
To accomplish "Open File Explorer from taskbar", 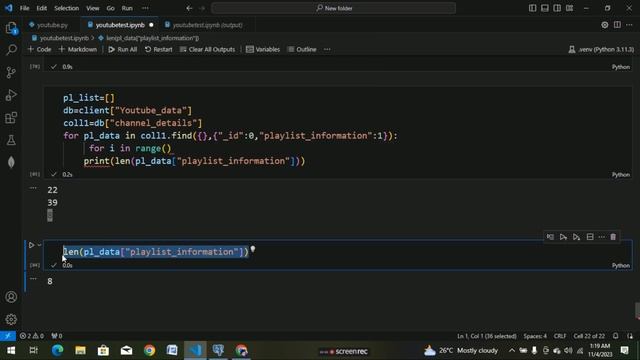I will coord(80,350).
